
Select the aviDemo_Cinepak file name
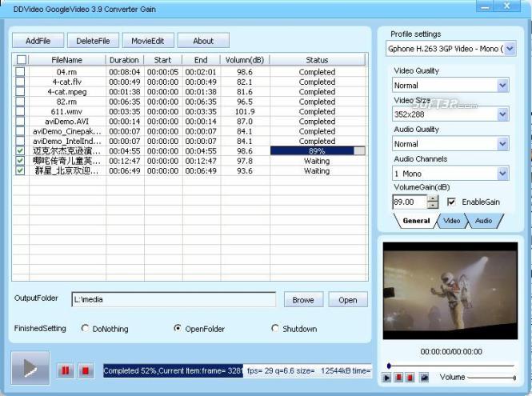(x=67, y=131)
